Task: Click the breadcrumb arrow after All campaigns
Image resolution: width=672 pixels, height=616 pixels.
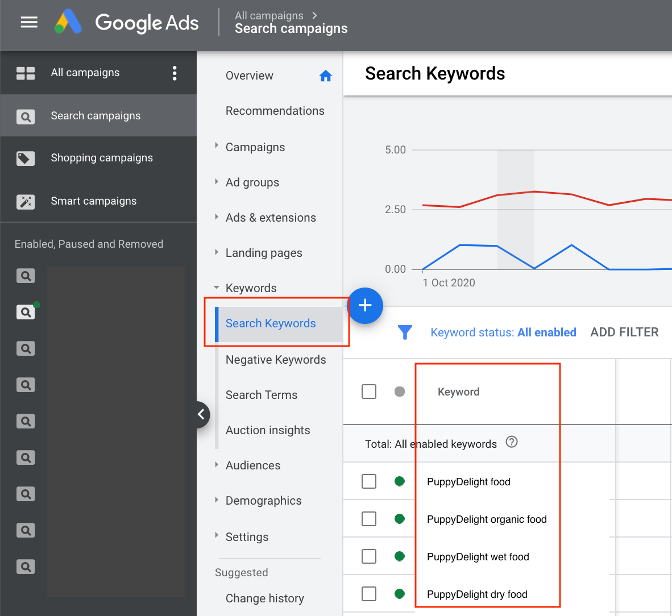Action: click(x=314, y=15)
